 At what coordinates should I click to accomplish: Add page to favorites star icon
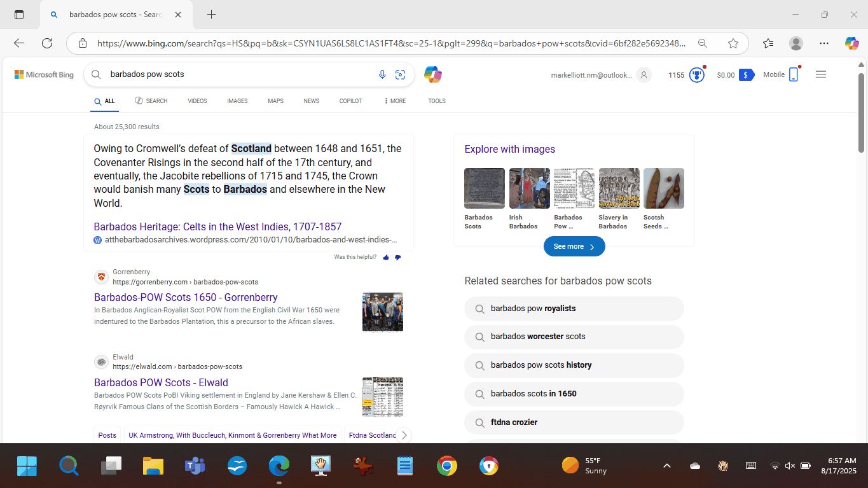733,43
